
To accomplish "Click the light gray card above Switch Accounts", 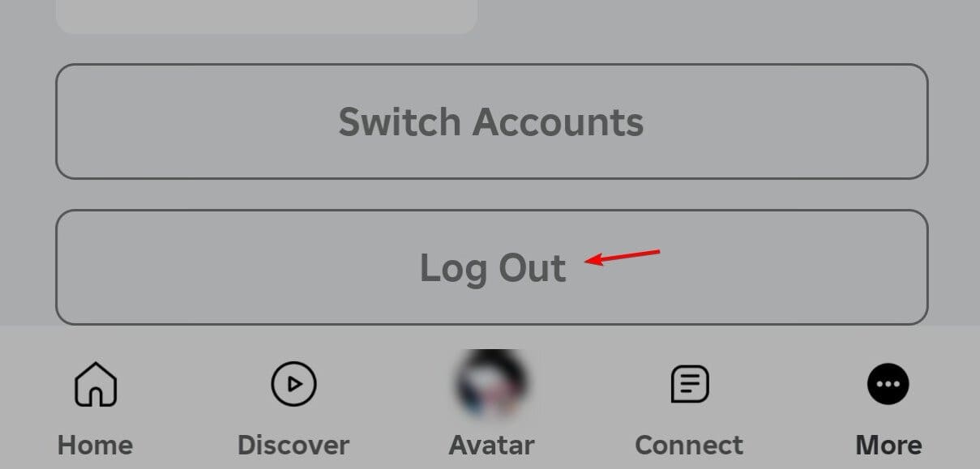I will tap(266, 16).
